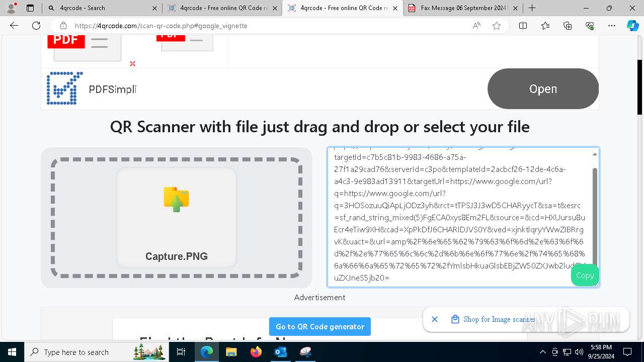Dismiss the Shop for Image scanner popup

point(435,319)
